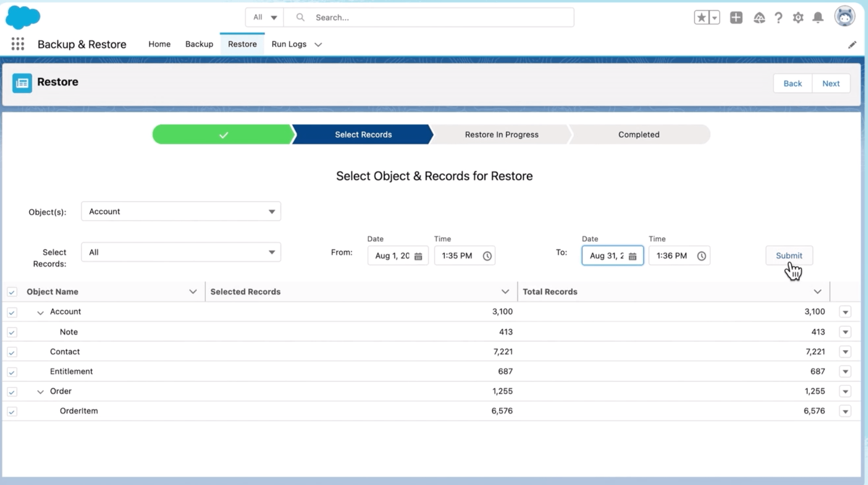Open row actions for Order

[x=845, y=391]
